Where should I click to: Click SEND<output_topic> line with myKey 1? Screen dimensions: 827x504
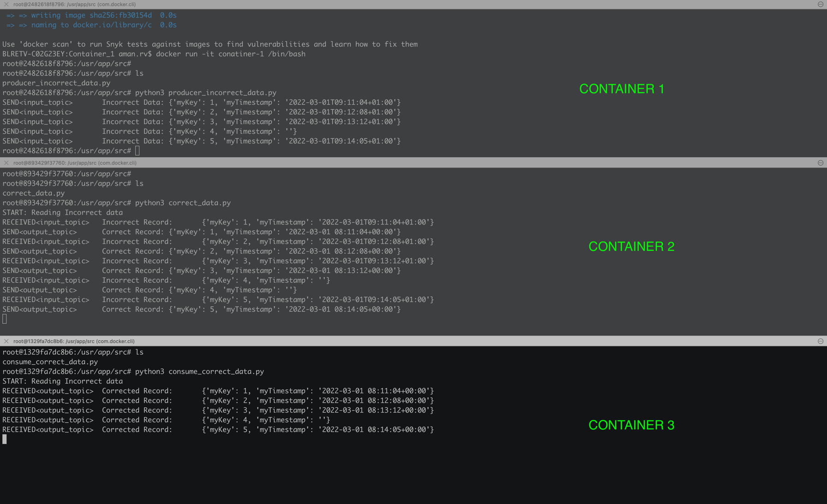tap(202, 232)
